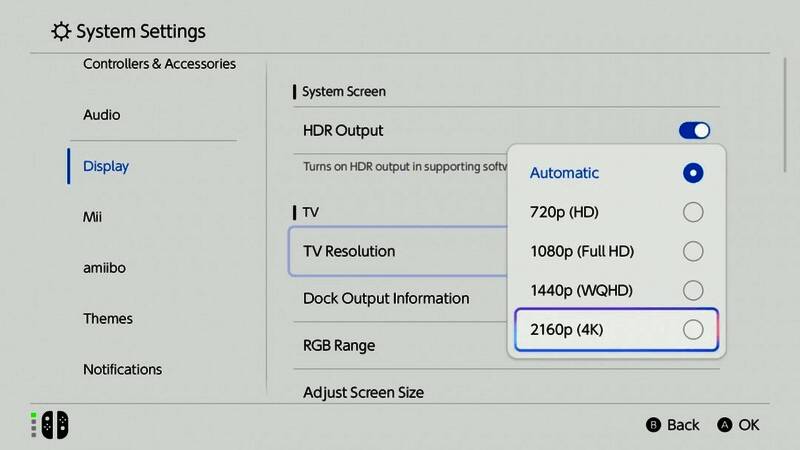Click the Joy-Con controller icon
The width and height of the screenshot is (800, 450).
pos(52,424)
